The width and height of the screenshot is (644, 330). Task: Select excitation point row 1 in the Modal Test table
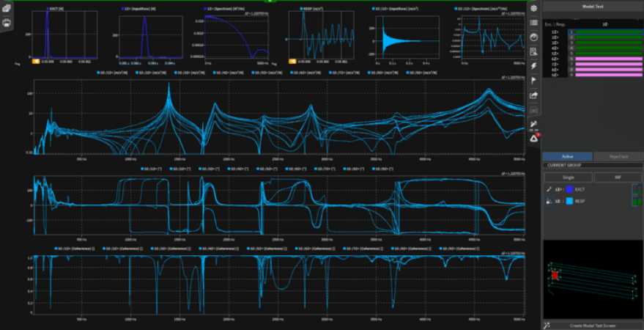(606, 32)
